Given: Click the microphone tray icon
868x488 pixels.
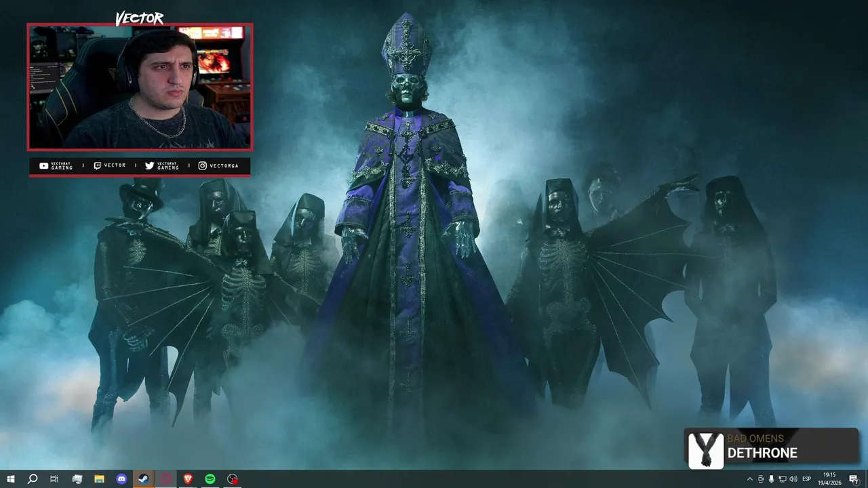Looking at the screenshot, I should click(771, 479).
